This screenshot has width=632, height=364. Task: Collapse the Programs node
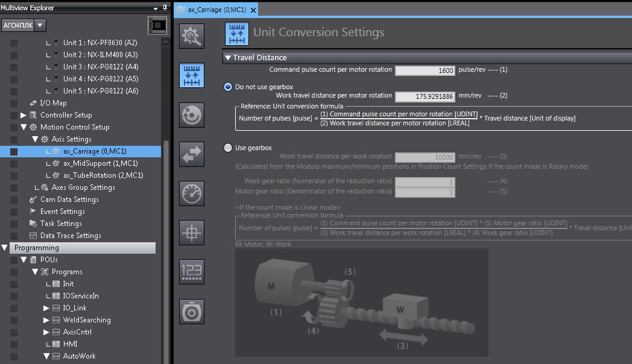(35, 272)
